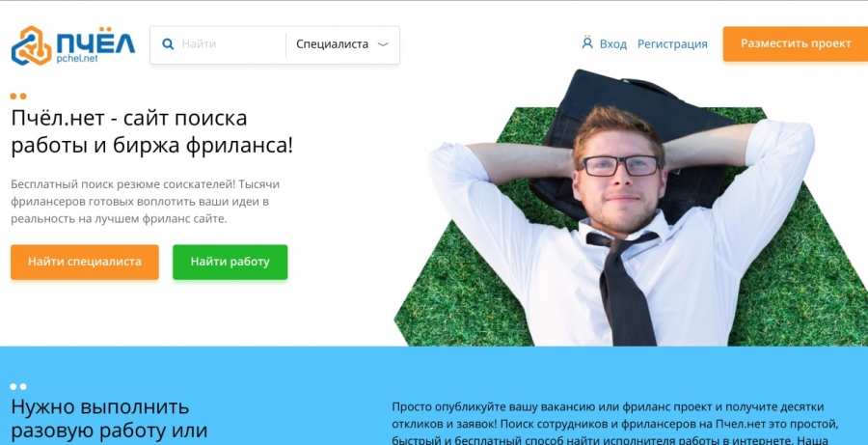
Task: Click the two white dots in blue section
Action: (18, 386)
